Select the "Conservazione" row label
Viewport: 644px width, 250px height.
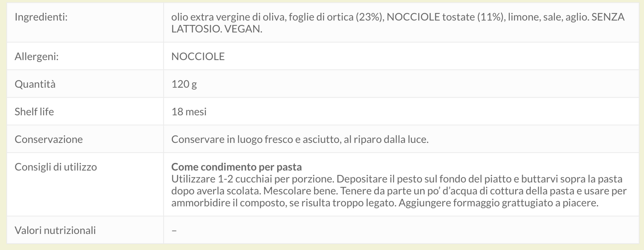pos(49,139)
